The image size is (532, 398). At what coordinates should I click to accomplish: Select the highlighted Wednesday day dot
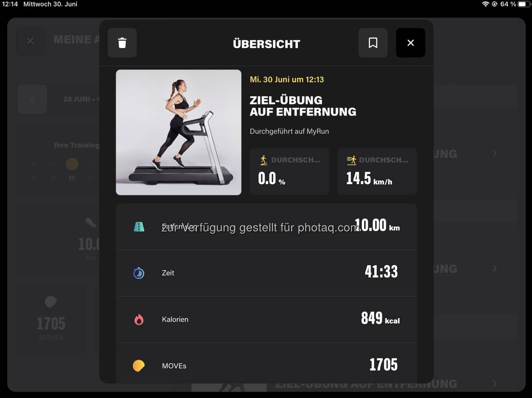click(x=72, y=164)
